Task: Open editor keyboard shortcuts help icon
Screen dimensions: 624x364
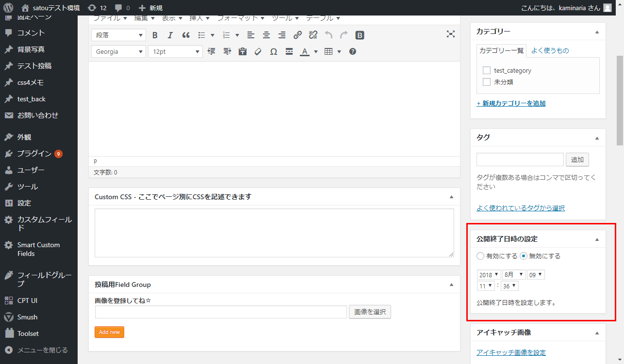Action: click(353, 51)
